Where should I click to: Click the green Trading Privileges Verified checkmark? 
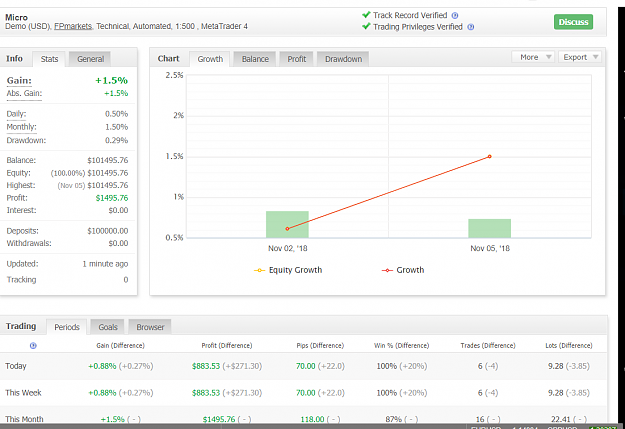point(366,26)
